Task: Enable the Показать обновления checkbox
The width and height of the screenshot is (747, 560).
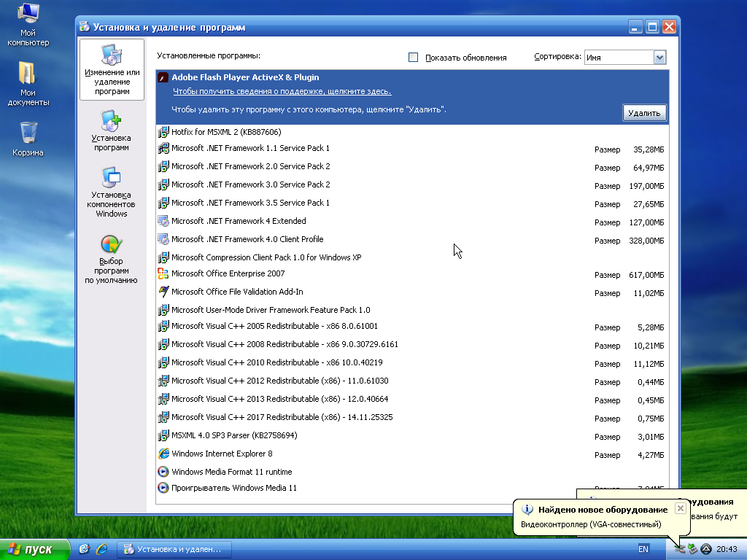Action: (413, 57)
